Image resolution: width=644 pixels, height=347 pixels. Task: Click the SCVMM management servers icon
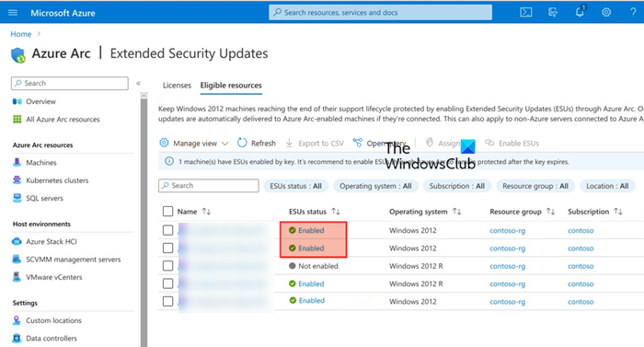(17, 259)
